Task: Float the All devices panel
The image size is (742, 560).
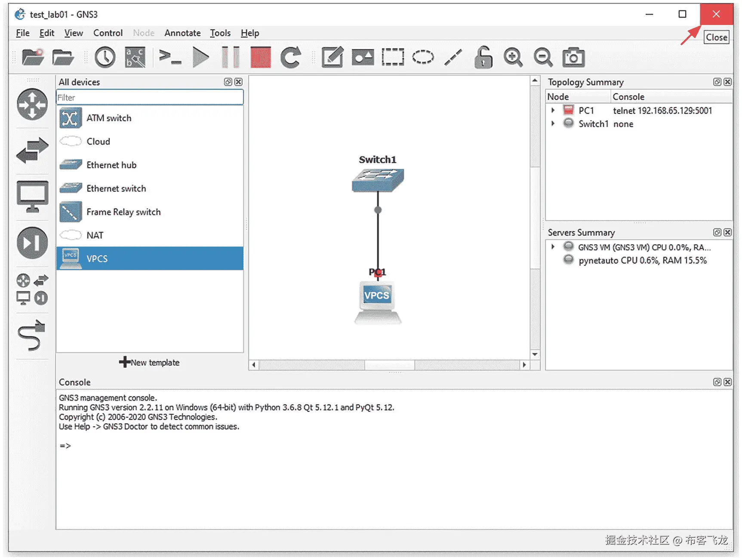Action: 228,82
